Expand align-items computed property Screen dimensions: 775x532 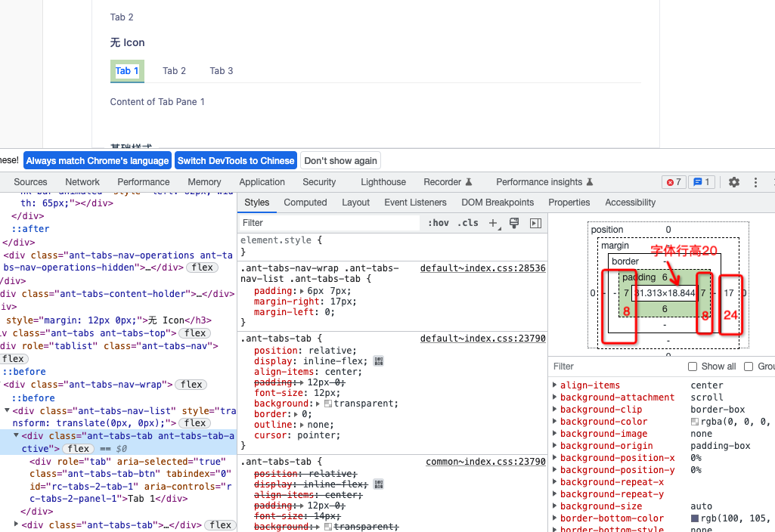point(554,385)
